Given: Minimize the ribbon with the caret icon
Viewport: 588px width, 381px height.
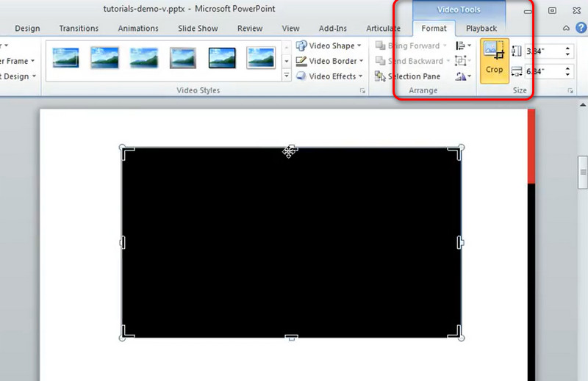Looking at the screenshot, I should tap(566, 28).
